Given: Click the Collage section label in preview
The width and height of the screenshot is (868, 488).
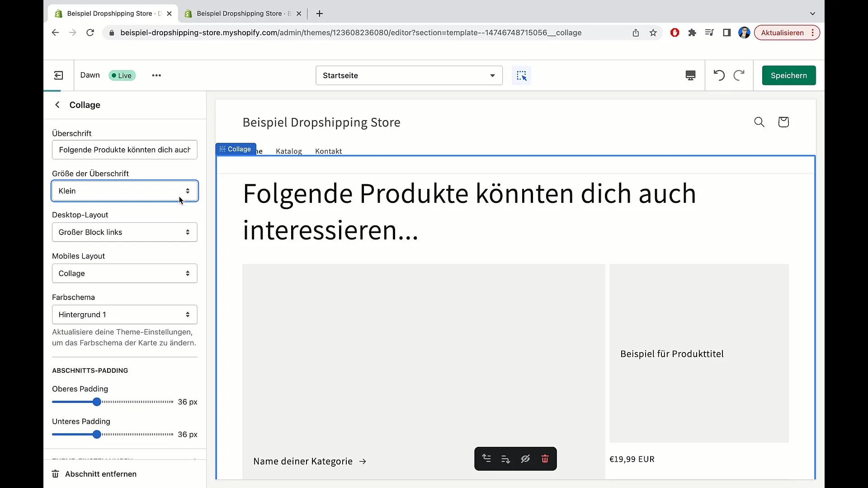Looking at the screenshot, I should (235, 149).
